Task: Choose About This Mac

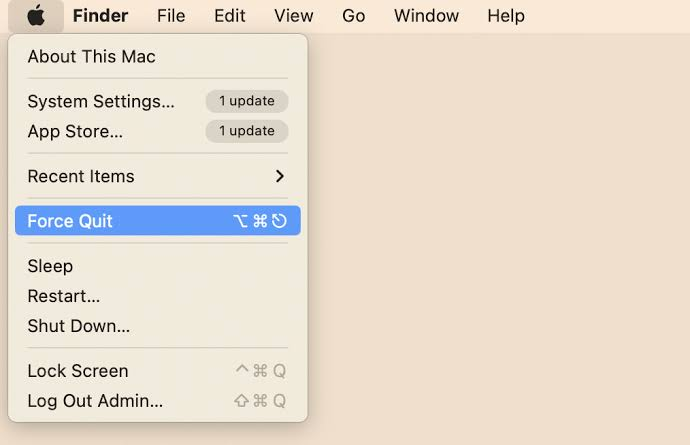Action: click(158, 57)
